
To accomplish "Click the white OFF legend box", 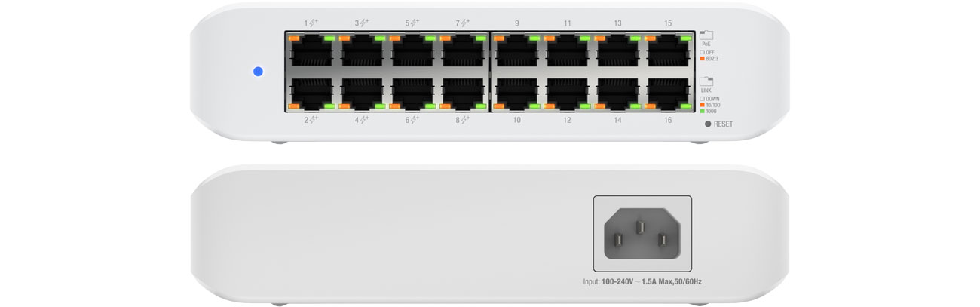I will tap(703, 51).
